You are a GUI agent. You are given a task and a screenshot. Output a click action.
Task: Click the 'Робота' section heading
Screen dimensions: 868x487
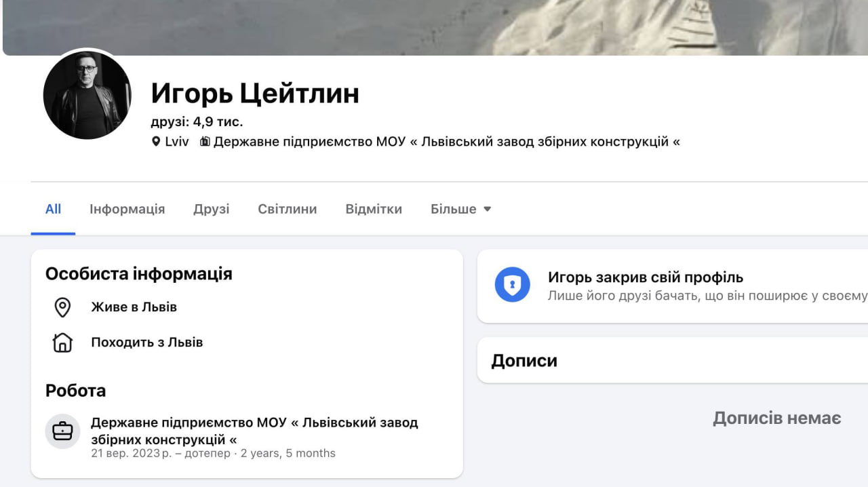76,391
